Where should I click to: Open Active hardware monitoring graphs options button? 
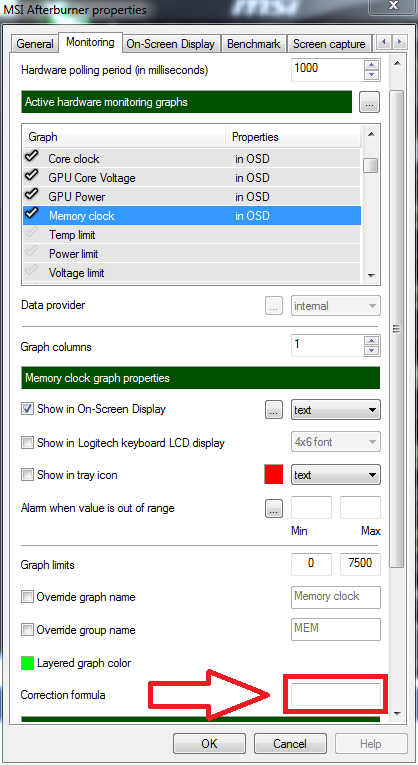click(x=369, y=102)
